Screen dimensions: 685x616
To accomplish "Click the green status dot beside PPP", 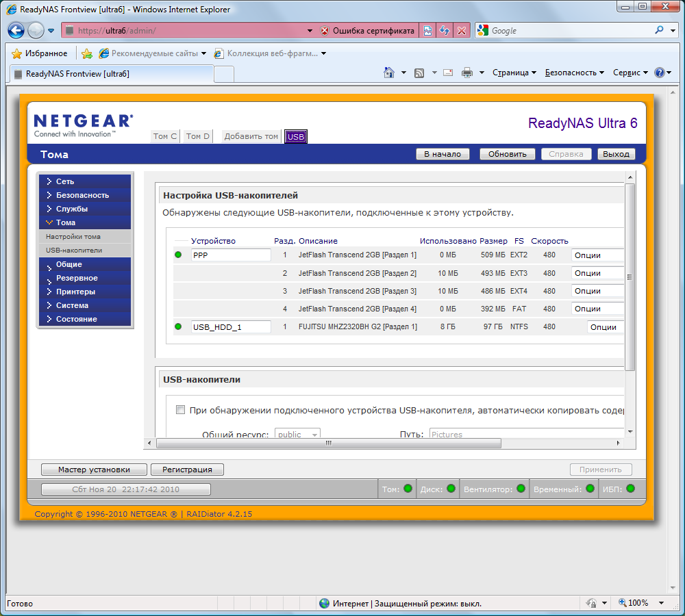I will click(178, 255).
